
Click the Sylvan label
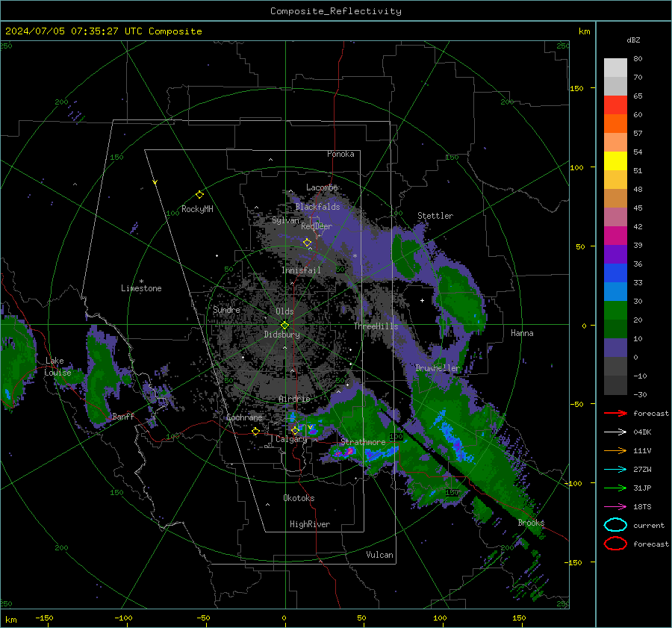[285, 220]
